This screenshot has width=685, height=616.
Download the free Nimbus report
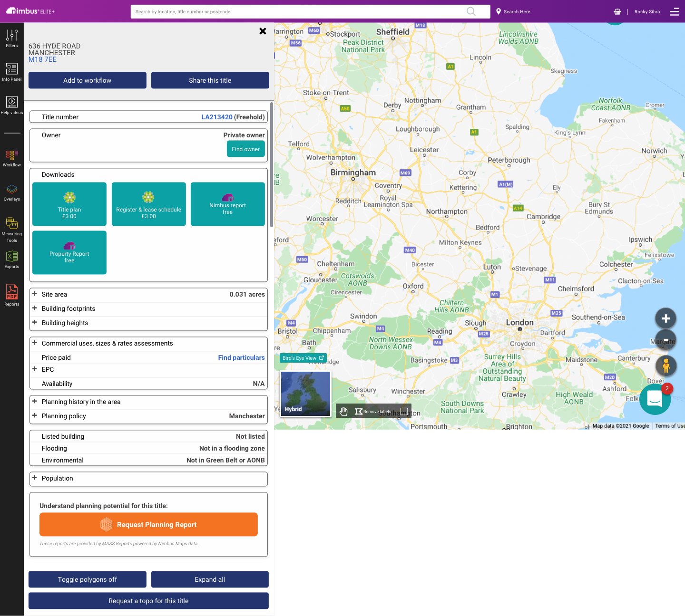(228, 204)
